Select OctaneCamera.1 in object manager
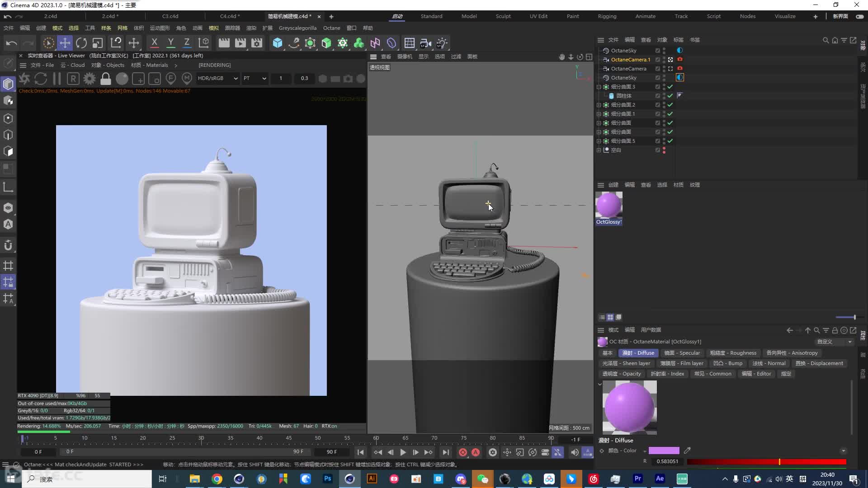 click(x=630, y=60)
